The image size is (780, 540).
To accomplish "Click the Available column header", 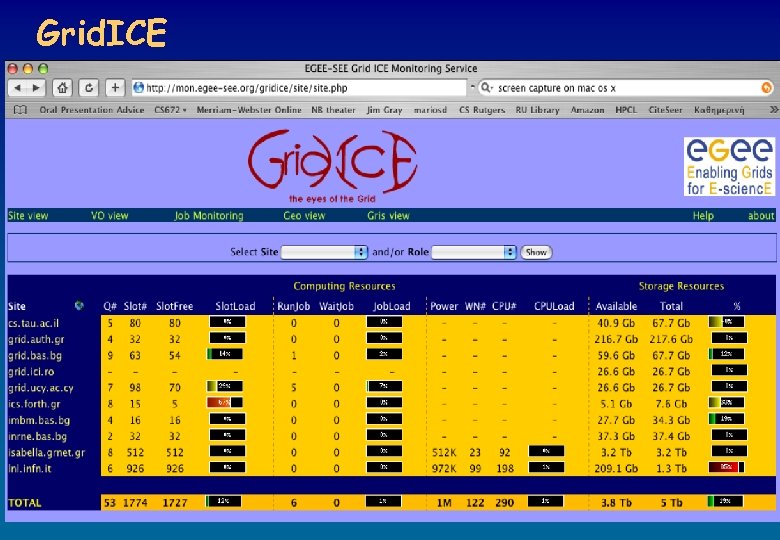I will [x=616, y=306].
